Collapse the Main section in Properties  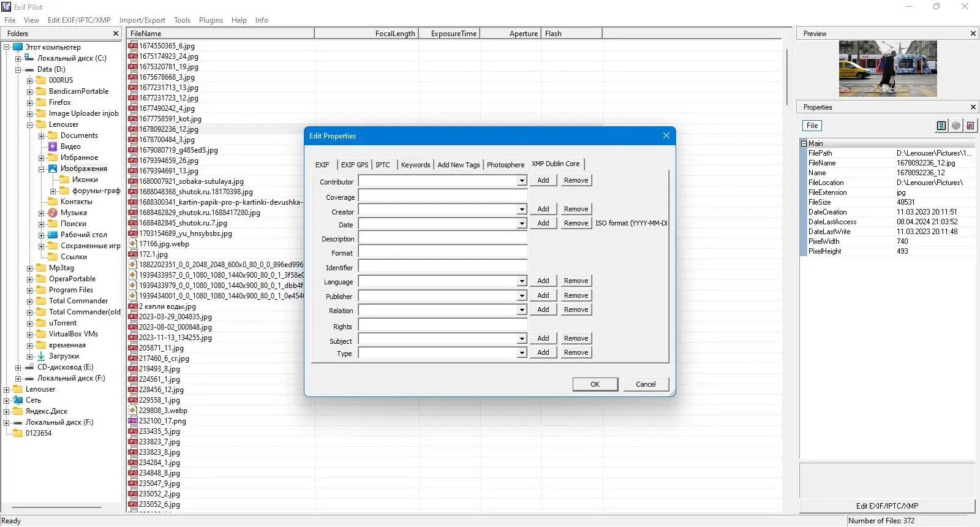(x=804, y=143)
